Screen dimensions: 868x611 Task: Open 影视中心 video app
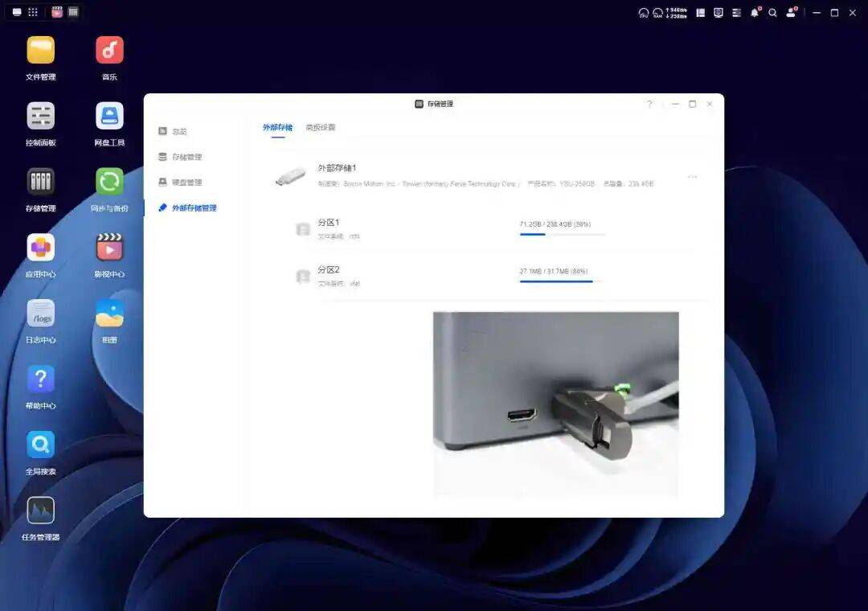coord(109,248)
